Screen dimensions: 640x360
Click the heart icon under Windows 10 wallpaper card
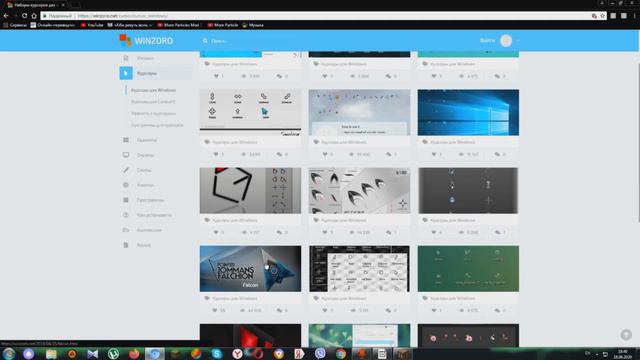(434, 154)
